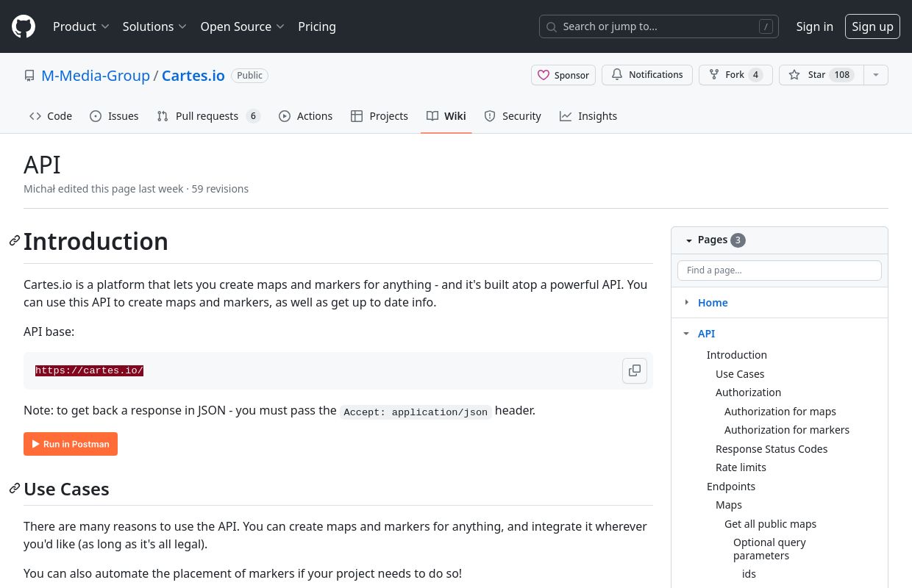Image resolution: width=912 pixels, height=588 pixels.
Task: Open Notifications for the repository
Action: 647,75
